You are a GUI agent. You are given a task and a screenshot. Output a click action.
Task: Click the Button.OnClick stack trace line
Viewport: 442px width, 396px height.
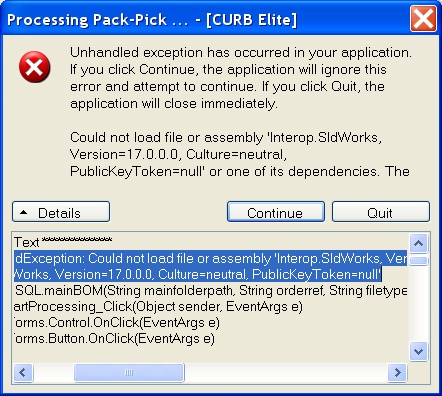114,339
